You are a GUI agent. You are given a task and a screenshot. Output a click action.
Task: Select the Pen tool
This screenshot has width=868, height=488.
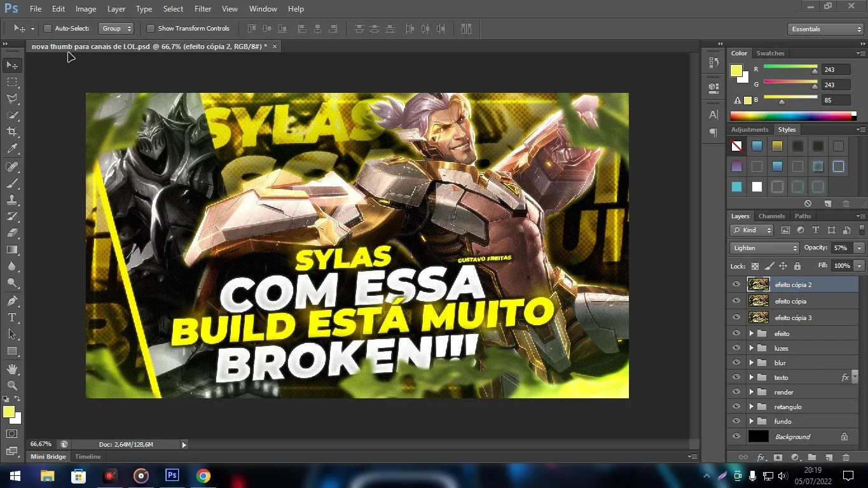coord(12,301)
